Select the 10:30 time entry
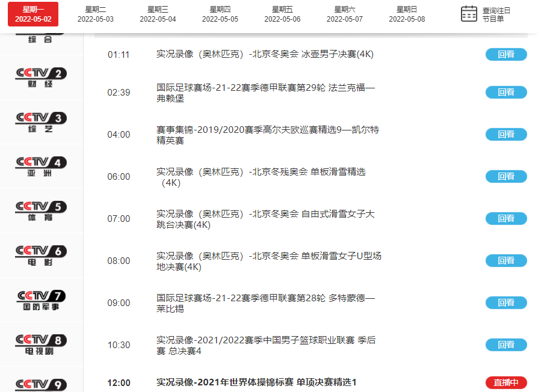The width and height of the screenshot is (541, 392). 119,345
